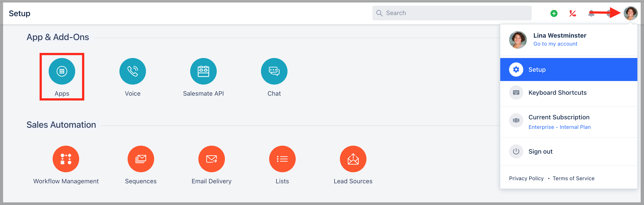This screenshot has height=205, width=644.
Task: Open the Privacy Policy link
Action: pyautogui.click(x=526, y=178)
